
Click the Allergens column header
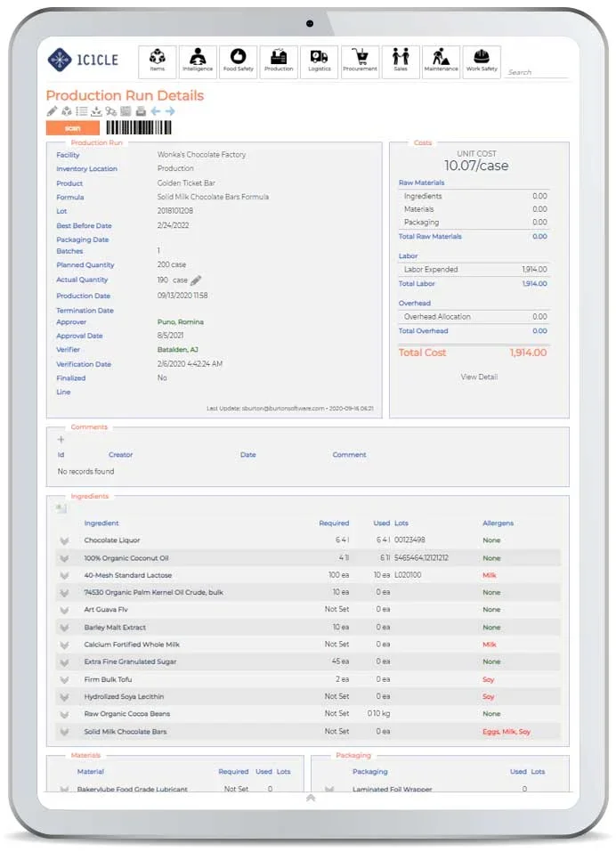click(x=498, y=523)
